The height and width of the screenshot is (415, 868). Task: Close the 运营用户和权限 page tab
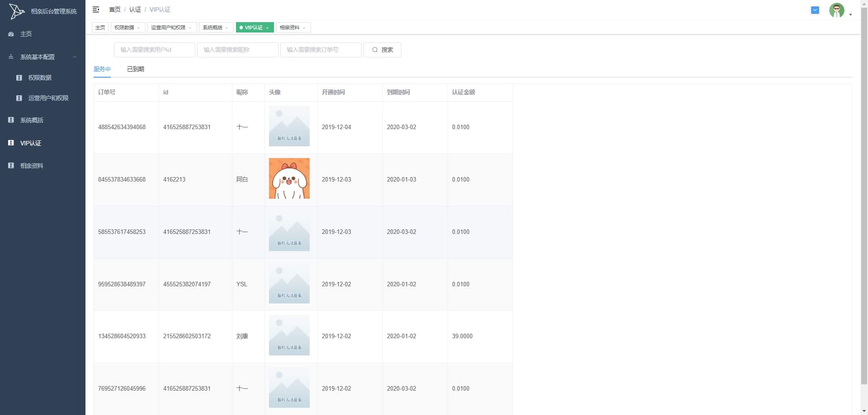click(x=190, y=28)
